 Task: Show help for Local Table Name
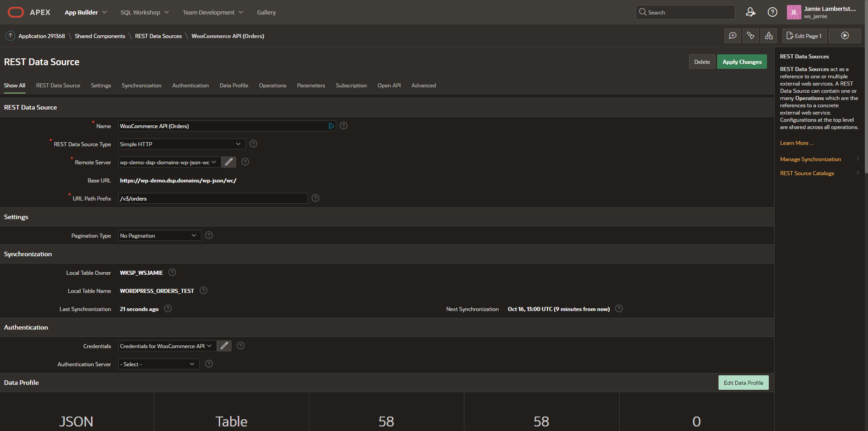pyautogui.click(x=203, y=290)
